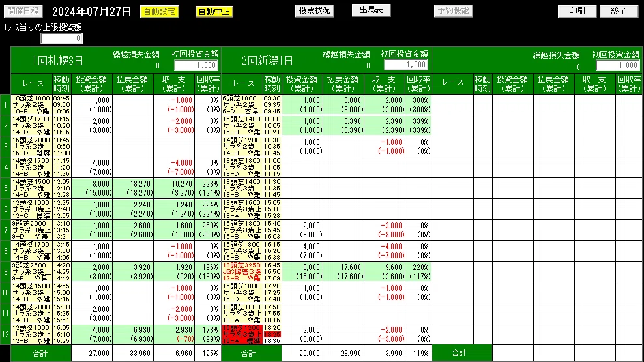Click Niigata recovery rate 300%
The width and height of the screenshot is (644, 362).
pyautogui.click(x=420, y=100)
